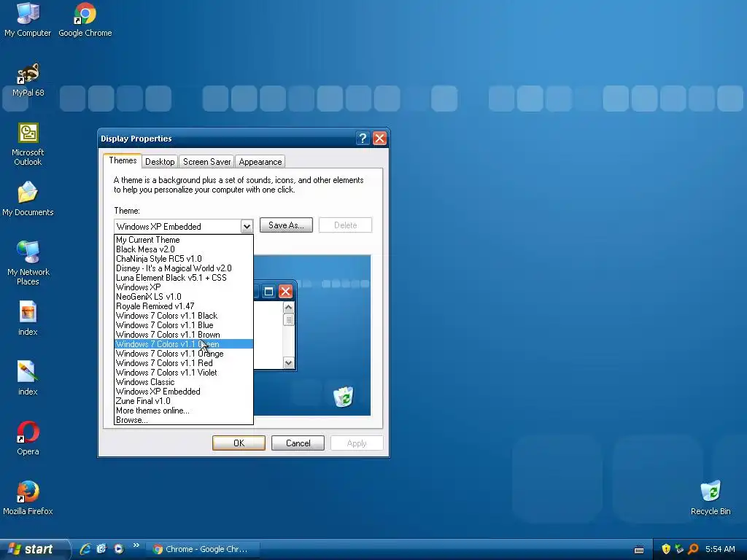The width and height of the screenshot is (747, 560).
Task: Switch to the Screen Saver tab
Action: pos(206,162)
